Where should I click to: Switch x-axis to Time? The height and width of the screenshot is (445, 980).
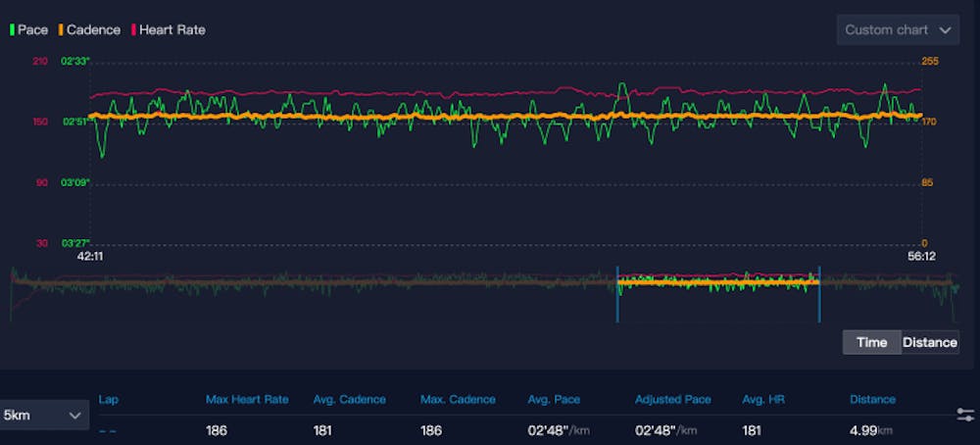[x=871, y=342]
